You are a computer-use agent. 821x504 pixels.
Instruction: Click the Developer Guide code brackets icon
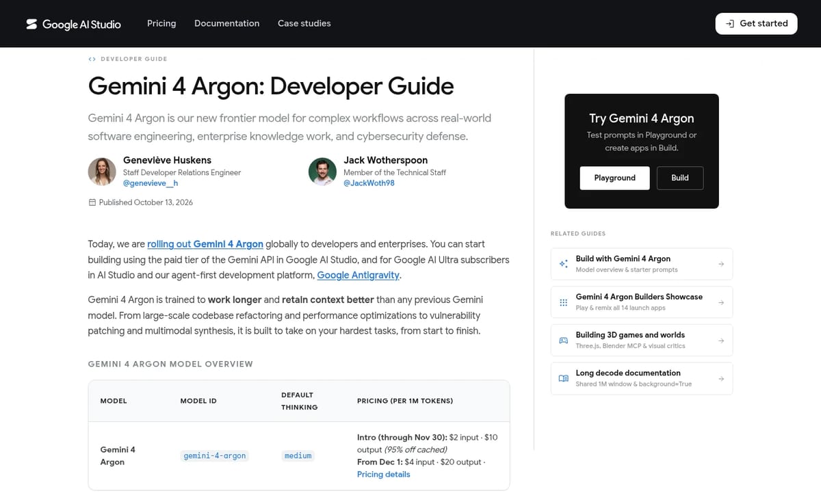(x=92, y=59)
